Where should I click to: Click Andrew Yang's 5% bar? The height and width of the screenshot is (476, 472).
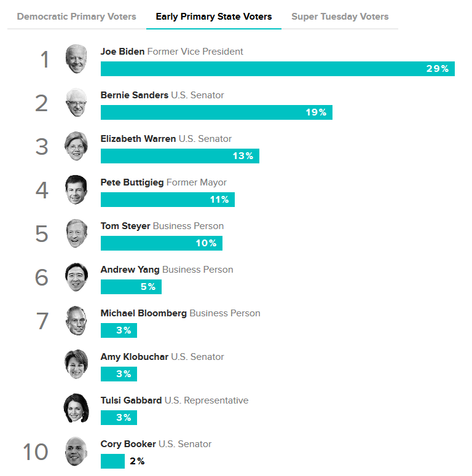coord(131,287)
